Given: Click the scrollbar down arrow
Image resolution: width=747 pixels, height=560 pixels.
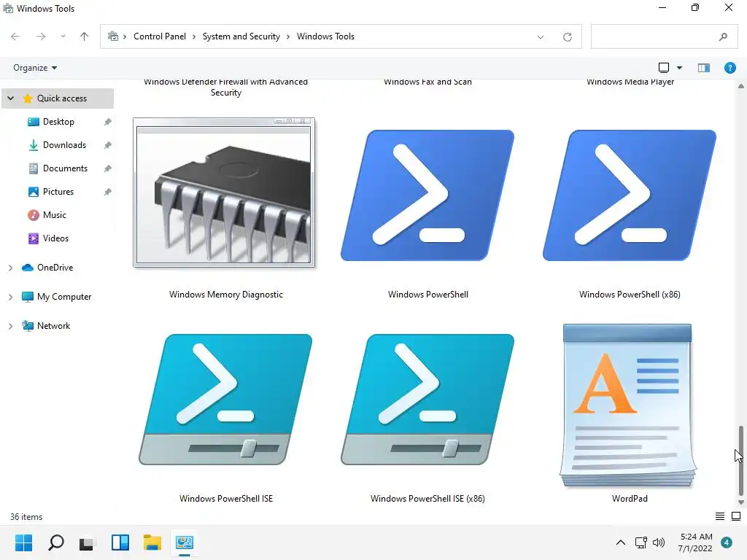Looking at the screenshot, I should tap(741, 502).
